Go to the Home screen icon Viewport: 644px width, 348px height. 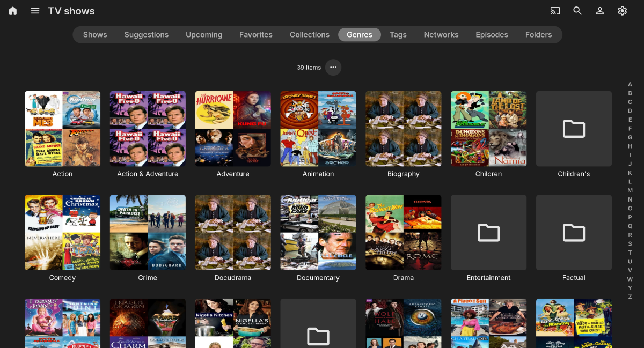13,11
